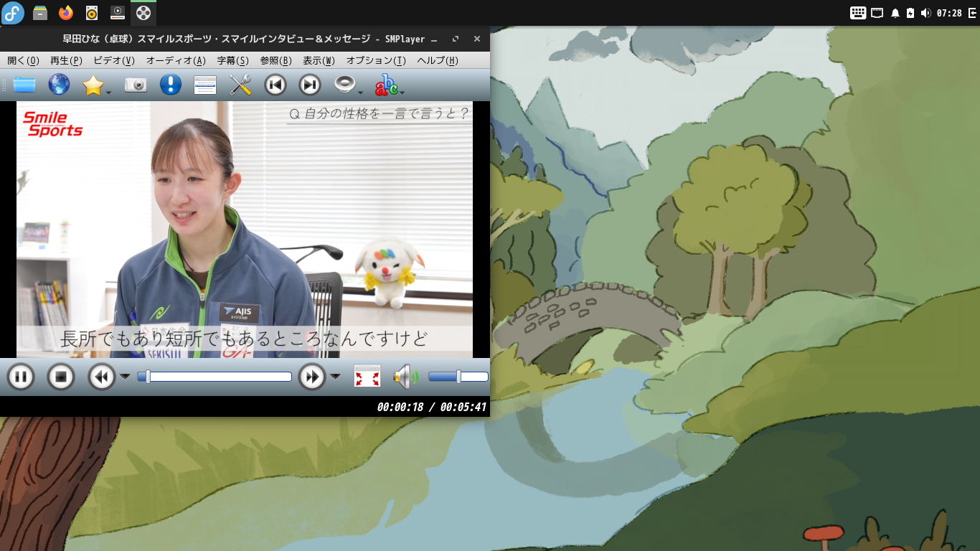Open the music player speaker app icon

[92, 13]
